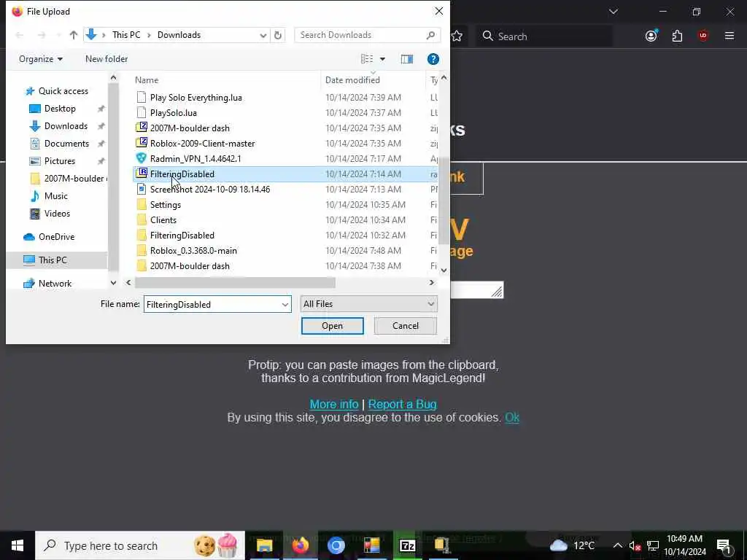The width and height of the screenshot is (747, 560).
Task: Click Ok for cookie notice
Action: [x=512, y=418]
